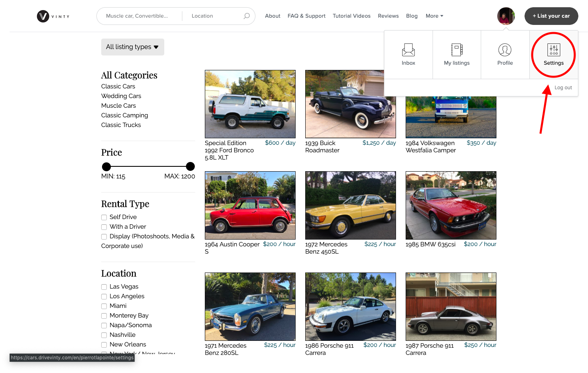Open the 1985 BMW 635csi photo
The width and height of the screenshot is (588, 373).
[451, 205]
